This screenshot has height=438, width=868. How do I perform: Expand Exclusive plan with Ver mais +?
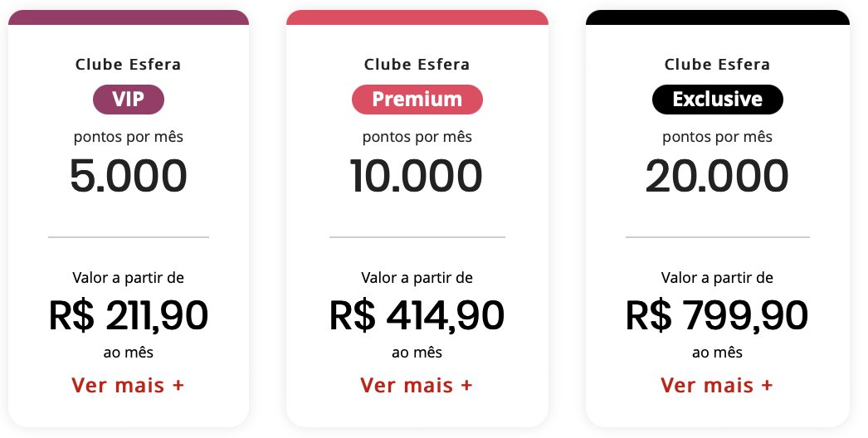(x=717, y=385)
